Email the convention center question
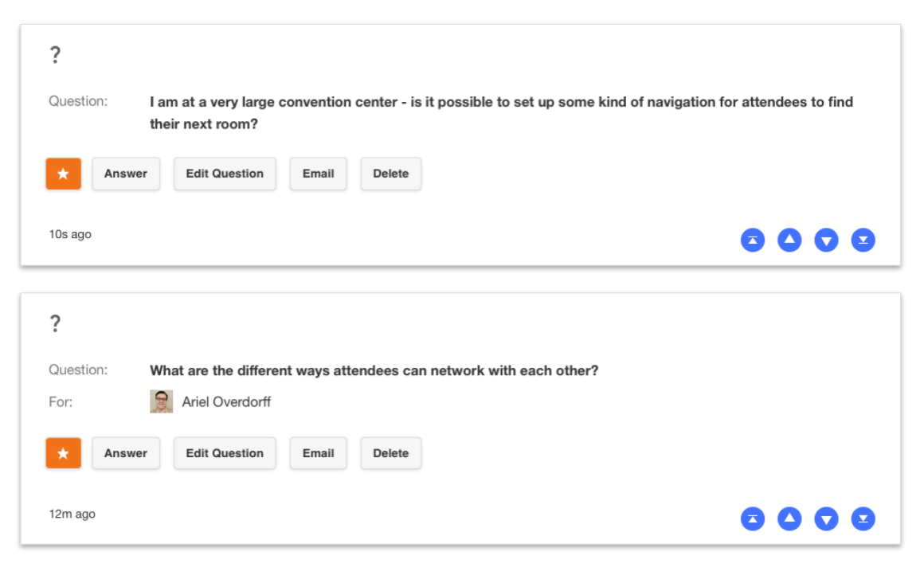This screenshot has height=583, width=924. (x=318, y=174)
